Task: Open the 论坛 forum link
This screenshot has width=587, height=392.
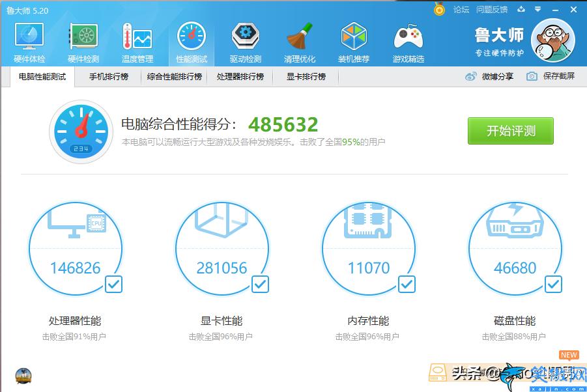Action: coord(461,10)
